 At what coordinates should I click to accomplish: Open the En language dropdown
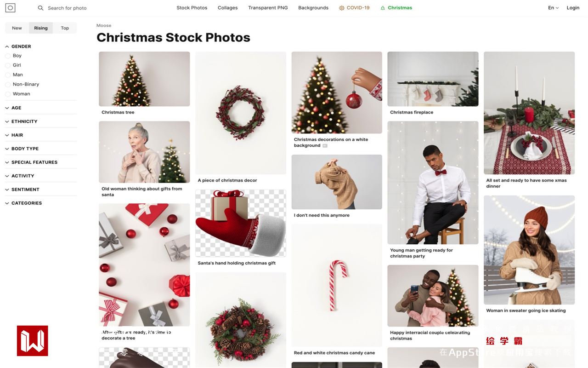point(553,8)
